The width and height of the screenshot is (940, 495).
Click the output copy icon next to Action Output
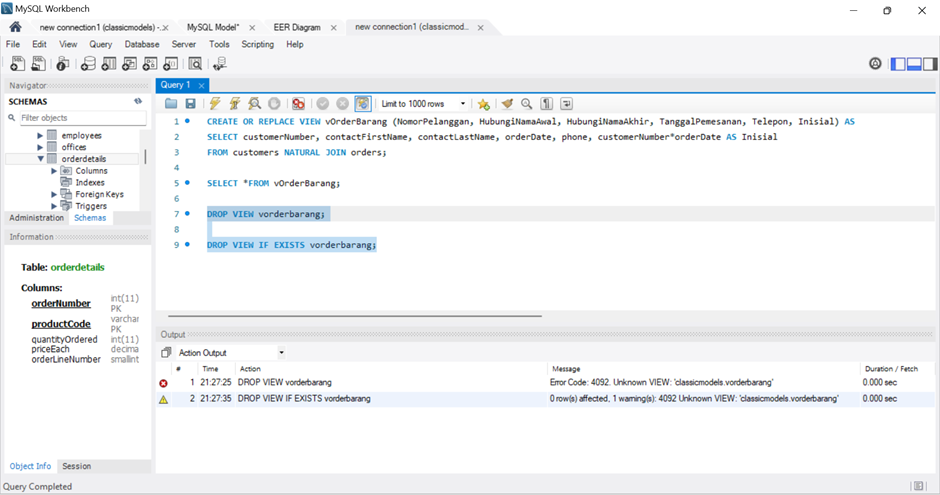[x=167, y=352]
